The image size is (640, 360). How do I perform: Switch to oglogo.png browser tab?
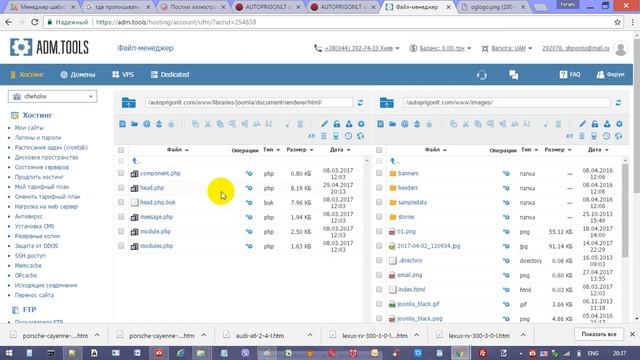point(493,7)
